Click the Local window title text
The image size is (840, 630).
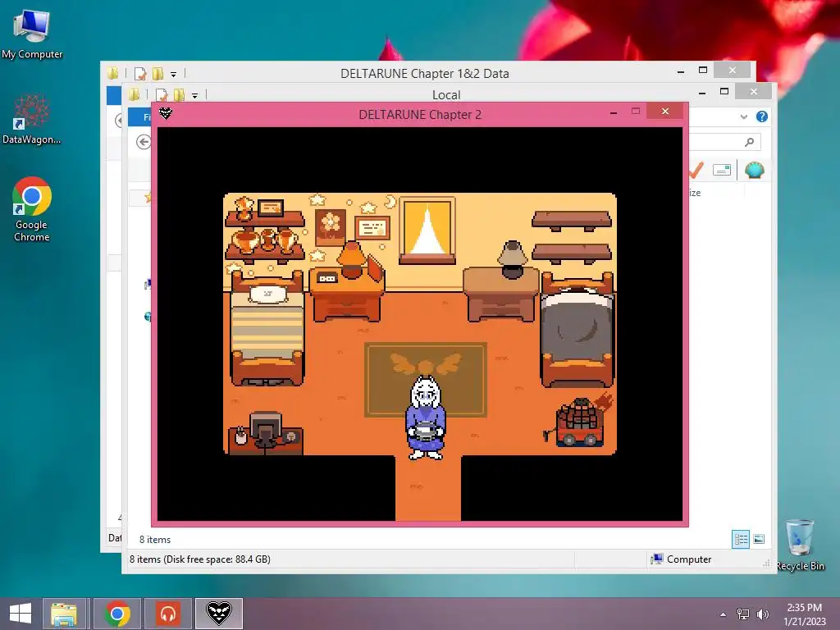tap(446, 95)
